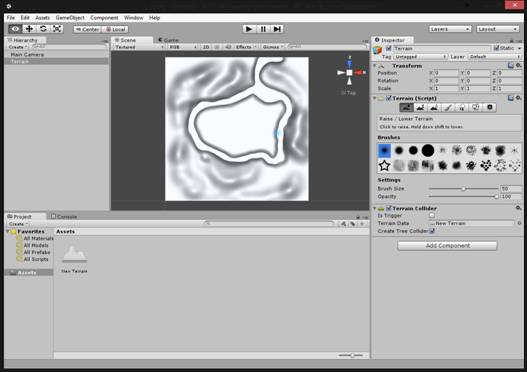Toggle the Static checkbox
Viewport: 527px width, 372px height.
pyautogui.click(x=496, y=48)
